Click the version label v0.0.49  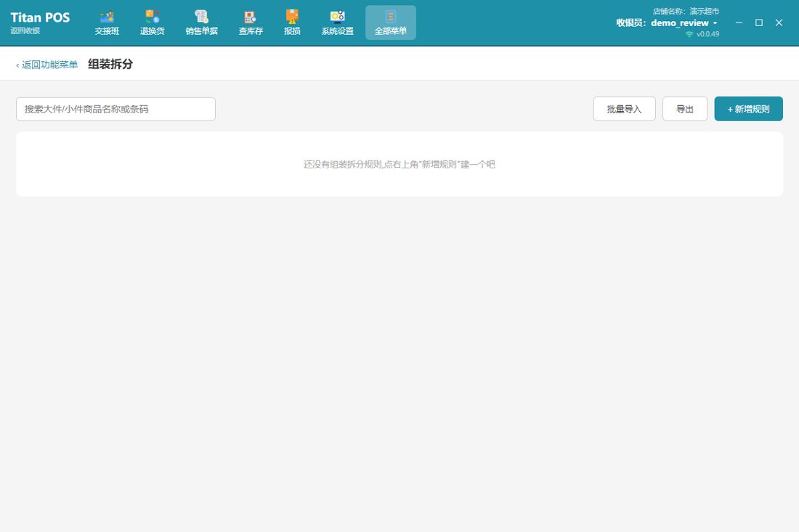coord(707,34)
